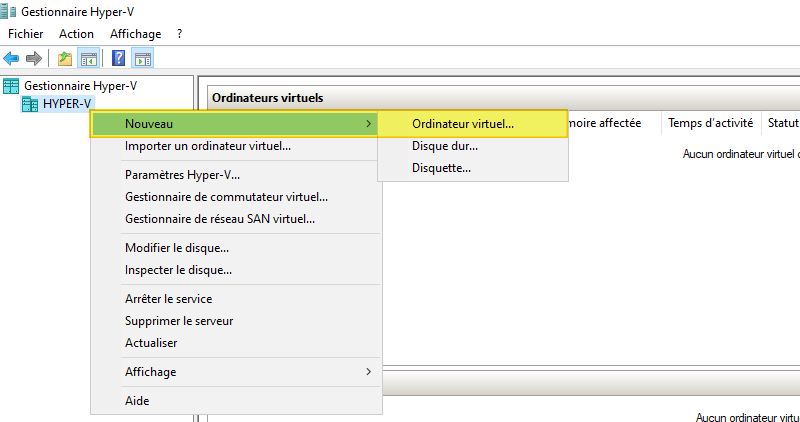The width and height of the screenshot is (800, 422).
Task: Toggle the show/hide Action pane icon
Action: [143, 58]
